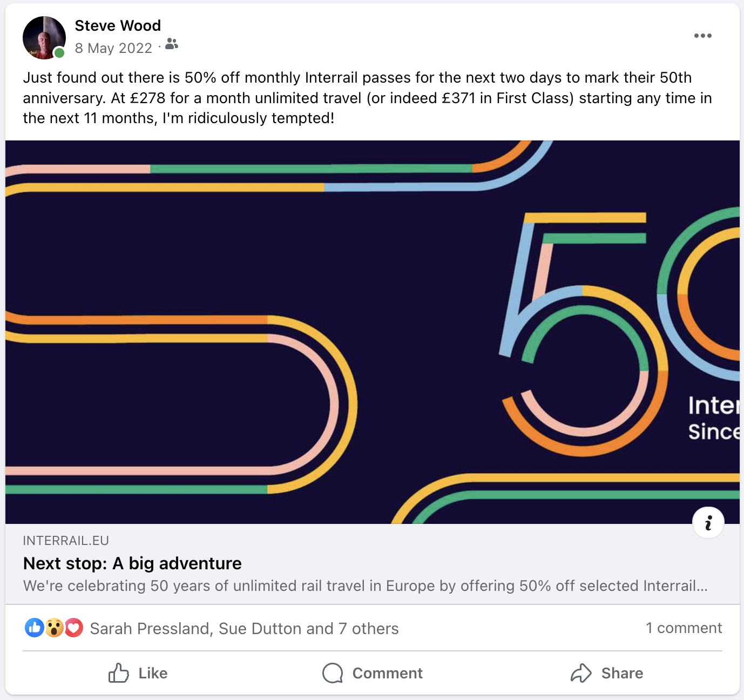Screen dimensions: 744x700
Task: Click the thumbs-up Like icon
Action: (119, 673)
